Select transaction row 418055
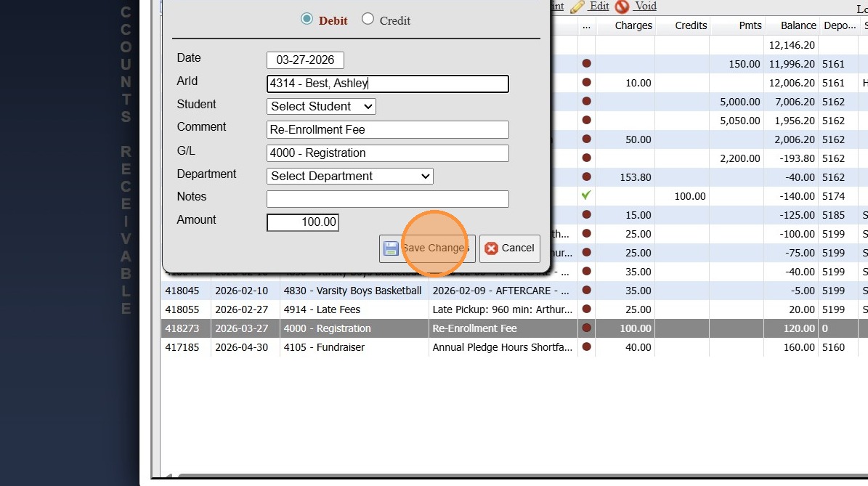 514,309
